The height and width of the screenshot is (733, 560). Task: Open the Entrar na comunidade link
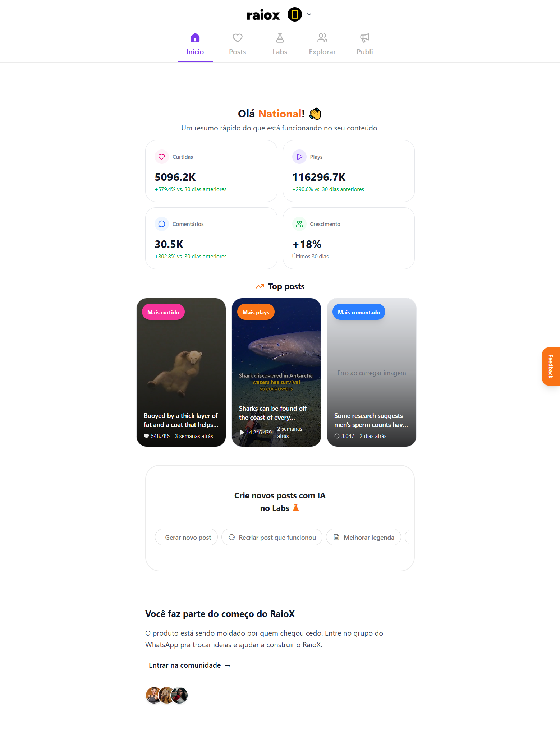[x=190, y=665]
